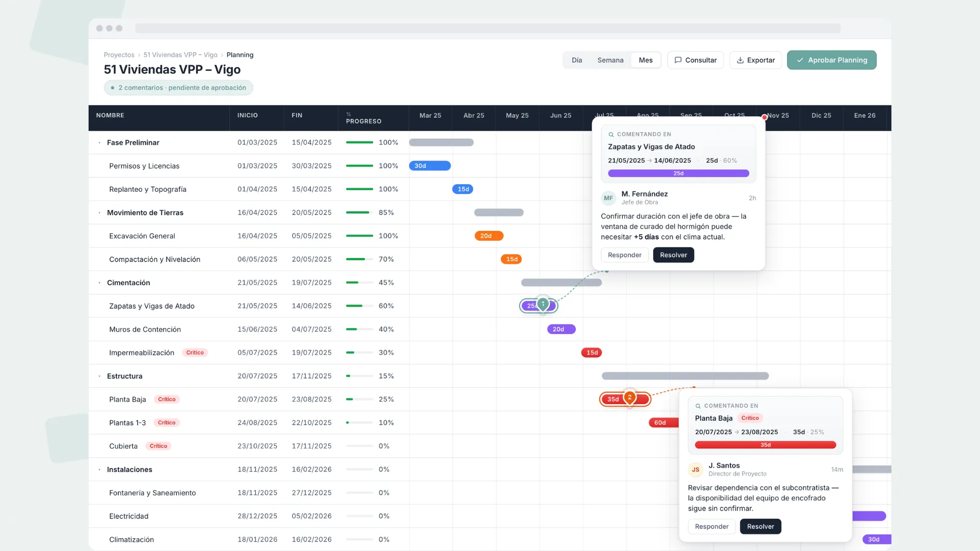Open the 51 Viviendas VPP – Vigo breadcrumb

click(x=180, y=55)
